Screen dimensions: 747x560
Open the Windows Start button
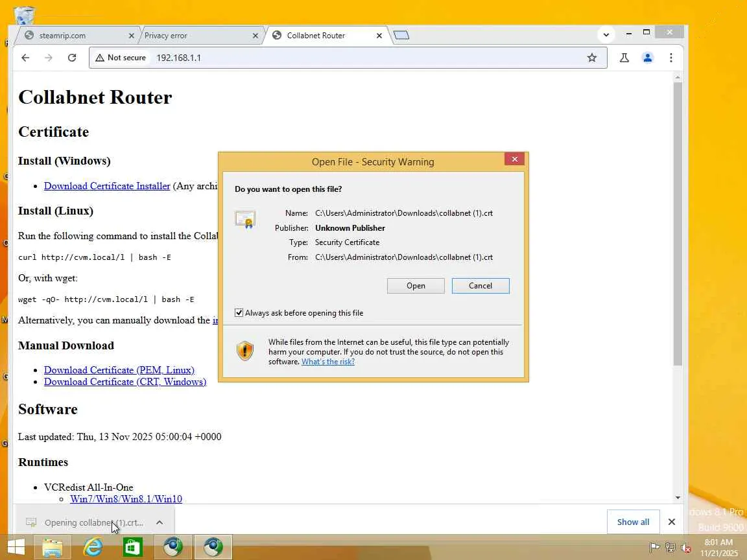[16, 546]
